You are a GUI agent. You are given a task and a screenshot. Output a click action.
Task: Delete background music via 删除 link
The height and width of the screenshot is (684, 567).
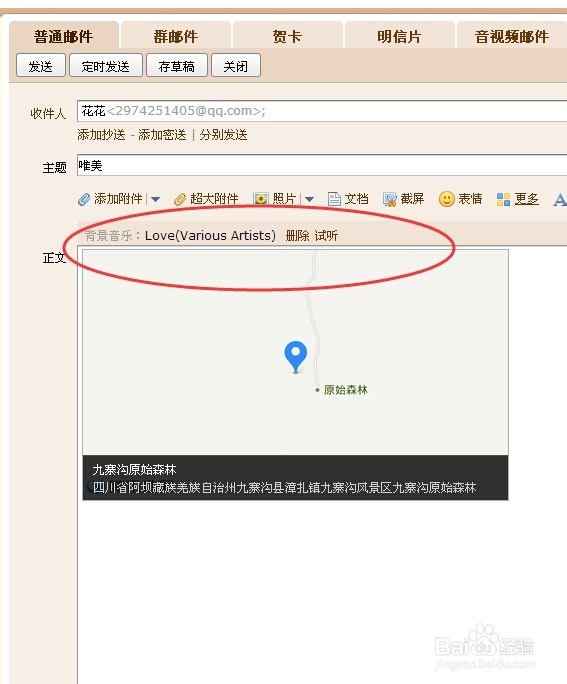pos(297,236)
